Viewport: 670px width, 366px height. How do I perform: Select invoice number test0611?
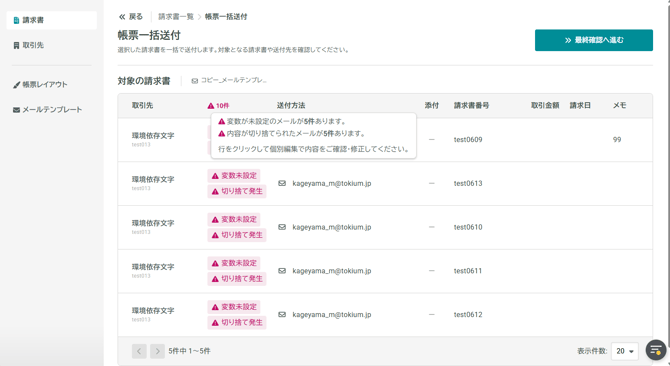pyautogui.click(x=468, y=271)
